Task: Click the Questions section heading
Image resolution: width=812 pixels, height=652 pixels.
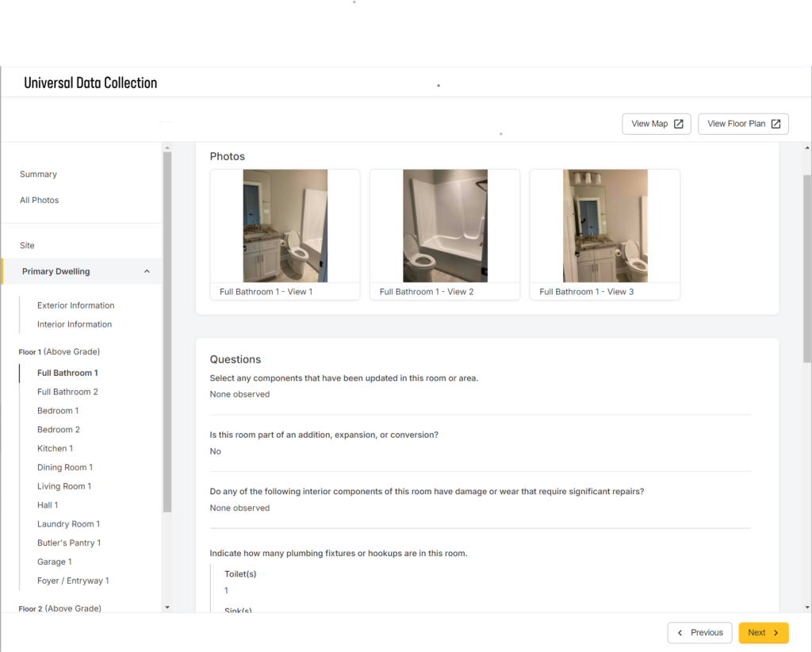Action: (235, 359)
